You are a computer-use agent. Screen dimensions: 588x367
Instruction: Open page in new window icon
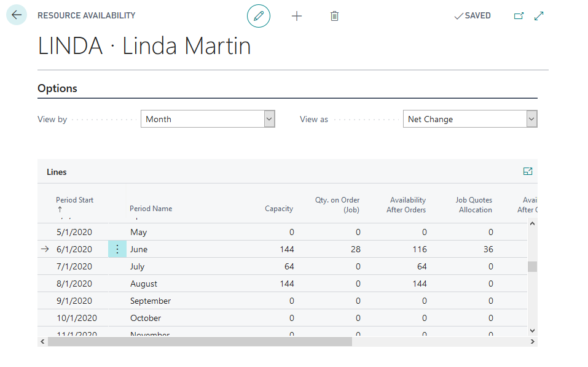(519, 16)
